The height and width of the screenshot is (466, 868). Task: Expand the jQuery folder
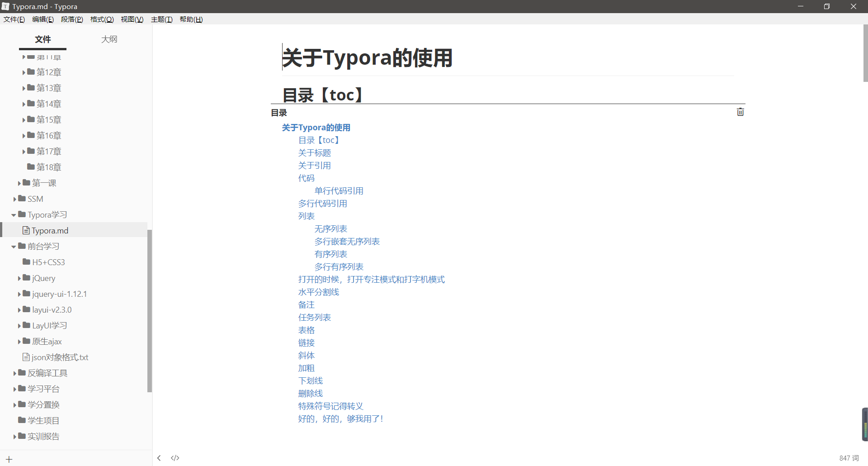coord(19,278)
